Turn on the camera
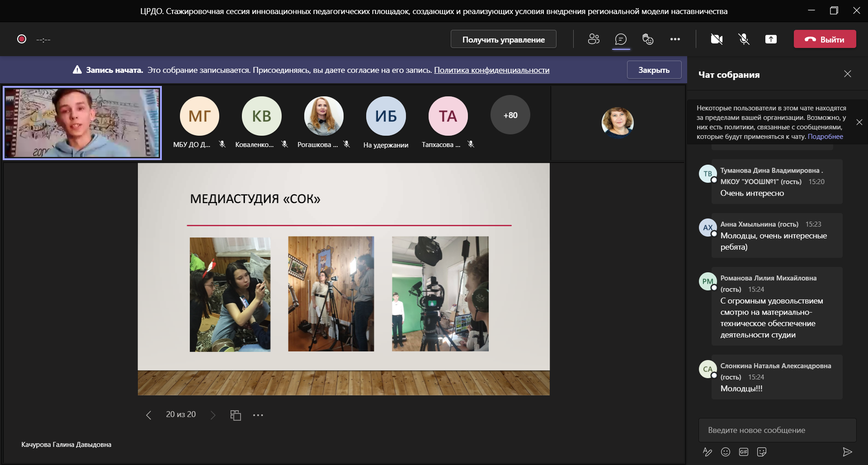868x465 pixels. point(717,39)
